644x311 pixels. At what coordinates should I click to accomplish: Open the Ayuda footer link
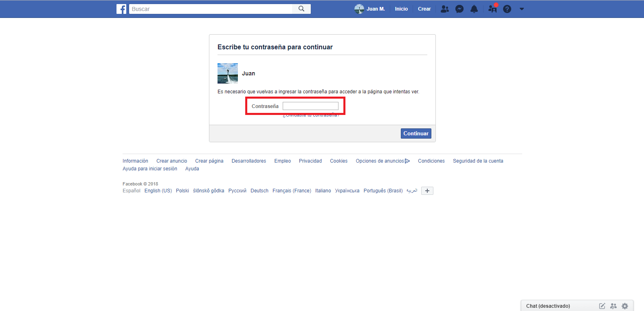point(192,169)
